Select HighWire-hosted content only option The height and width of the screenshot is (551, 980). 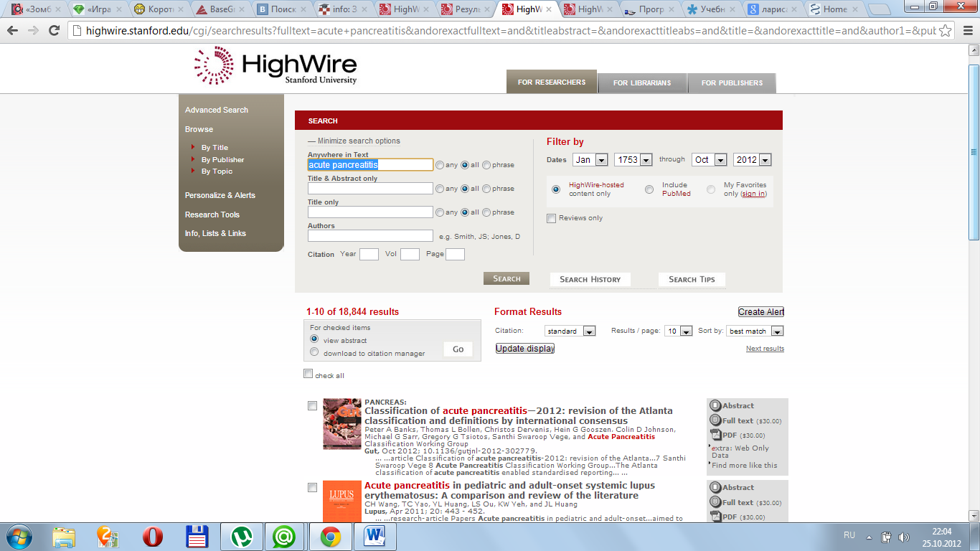click(556, 189)
